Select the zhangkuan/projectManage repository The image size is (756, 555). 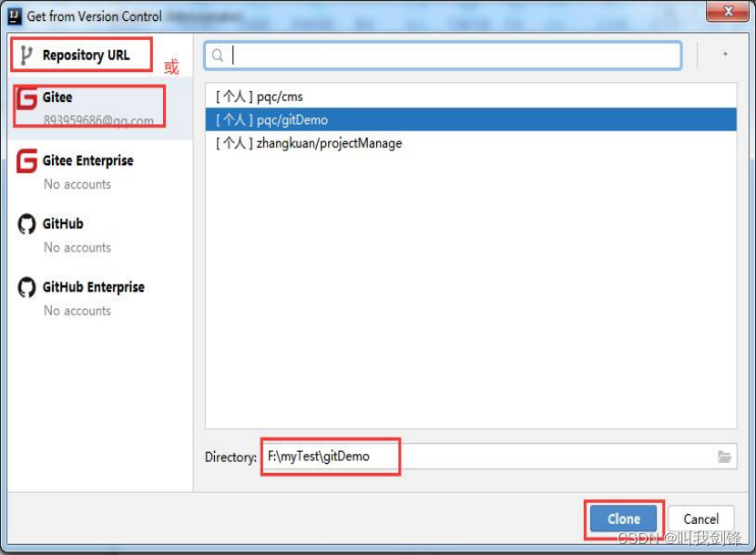[471, 143]
